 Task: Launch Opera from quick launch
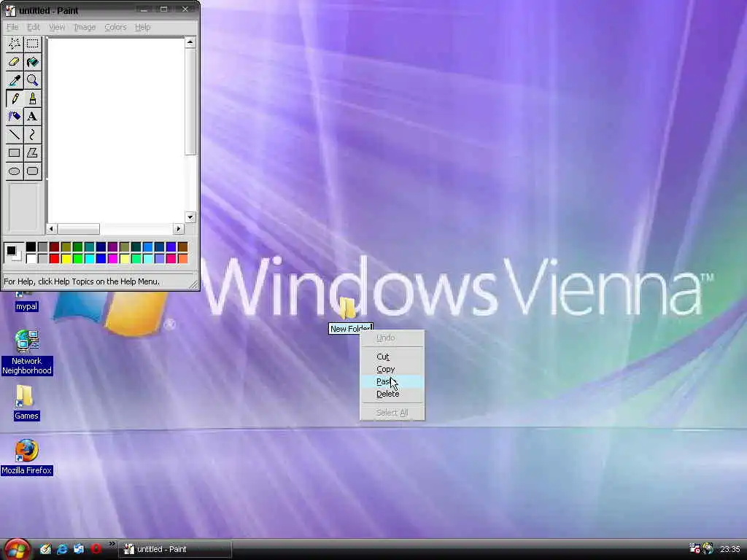[x=96, y=549]
